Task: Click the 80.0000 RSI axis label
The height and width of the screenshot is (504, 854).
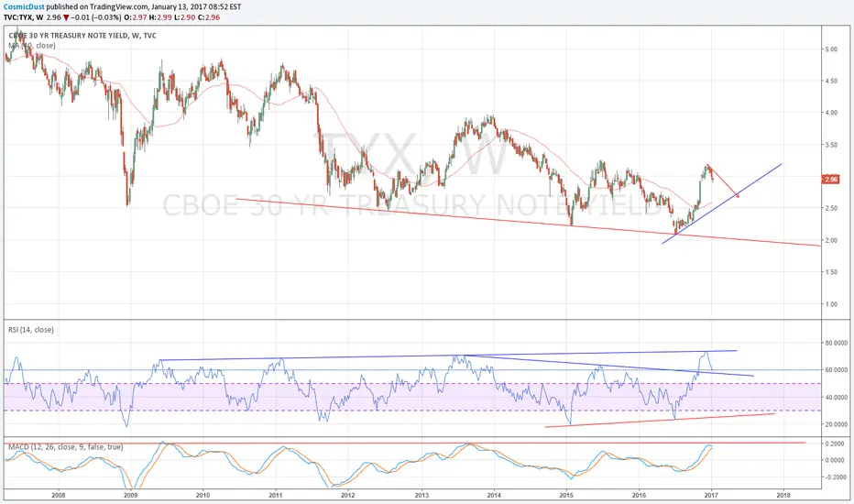Action: coord(836,343)
